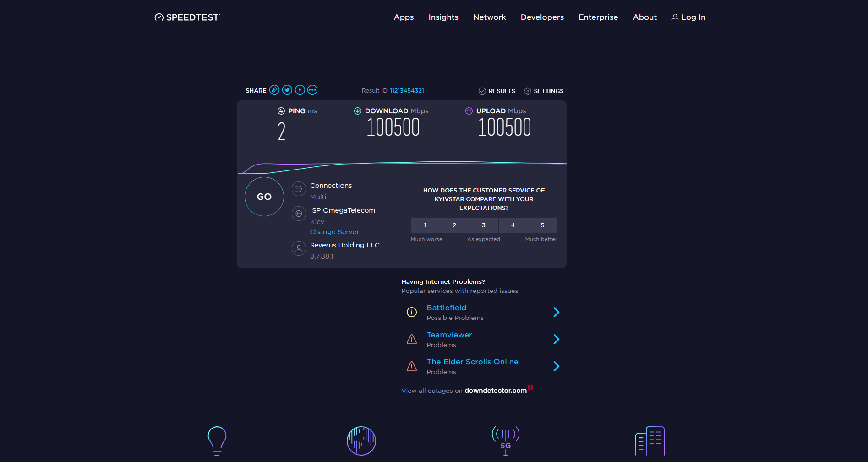Viewport: 868px width, 462px height.
Task: Visit downdetector.com link
Action: pyautogui.click(x=496, y=390)
